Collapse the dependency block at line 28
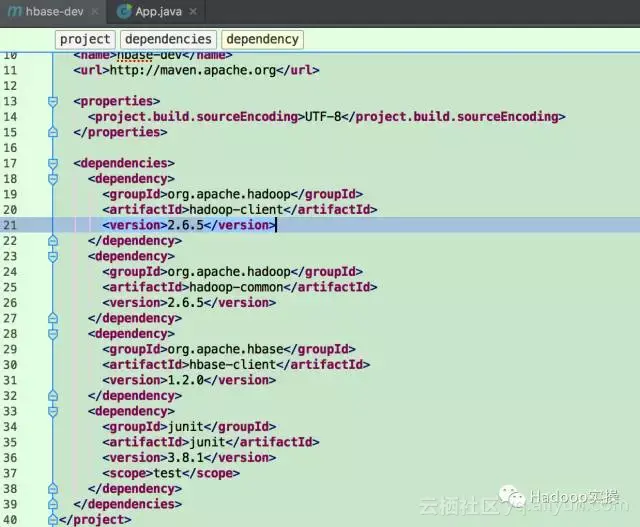The height and width of the screenshot is (527, 640). coord(53,334)
